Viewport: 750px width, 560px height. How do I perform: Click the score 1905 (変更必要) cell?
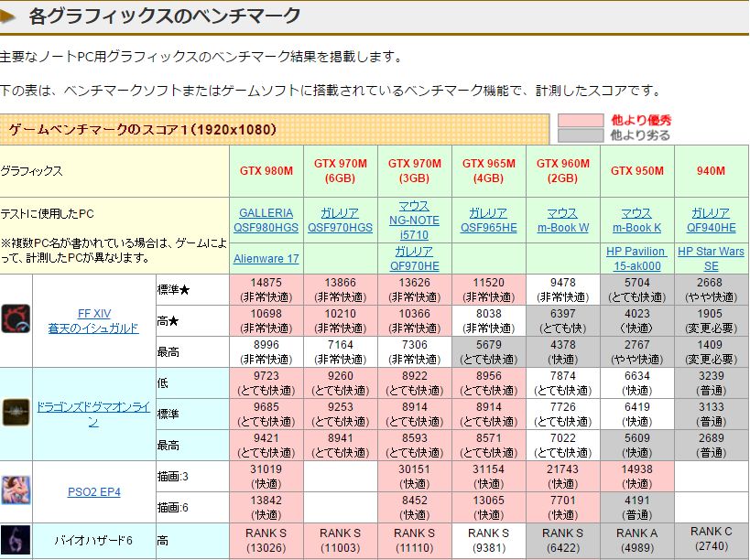(712, 320)
